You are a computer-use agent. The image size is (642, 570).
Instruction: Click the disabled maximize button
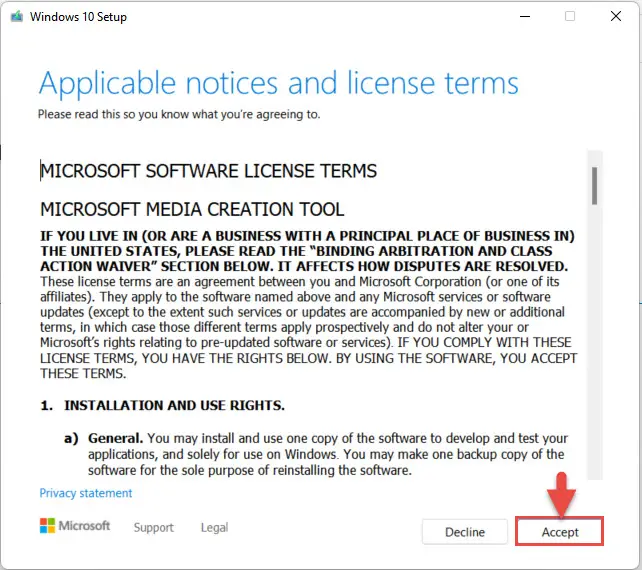(570, 16)
